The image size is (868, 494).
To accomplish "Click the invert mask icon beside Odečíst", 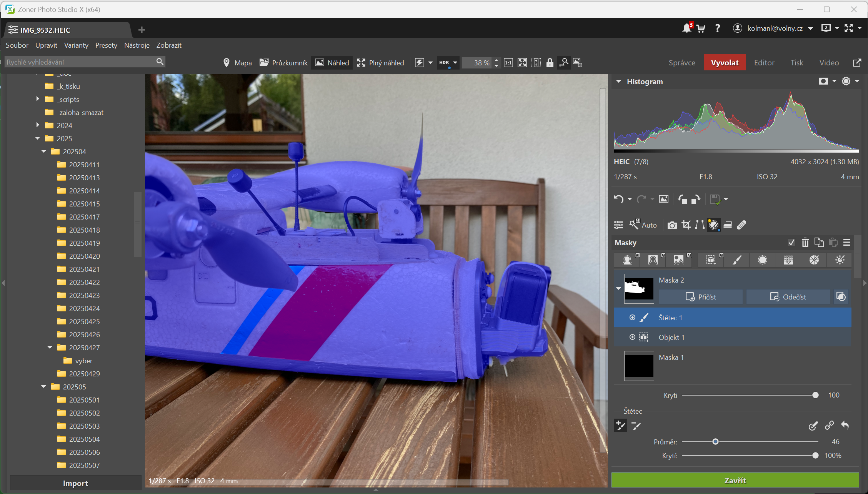I will (x=841, y=297).
